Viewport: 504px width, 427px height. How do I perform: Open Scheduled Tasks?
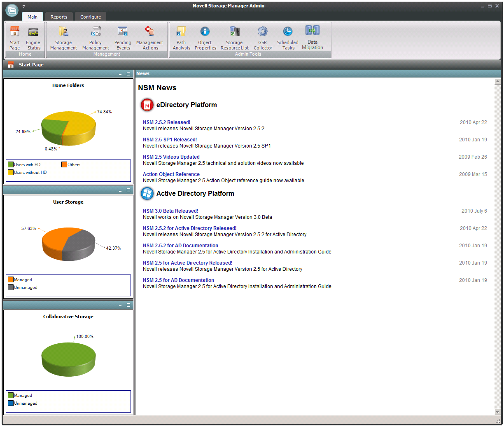click(x=288, y=38)
